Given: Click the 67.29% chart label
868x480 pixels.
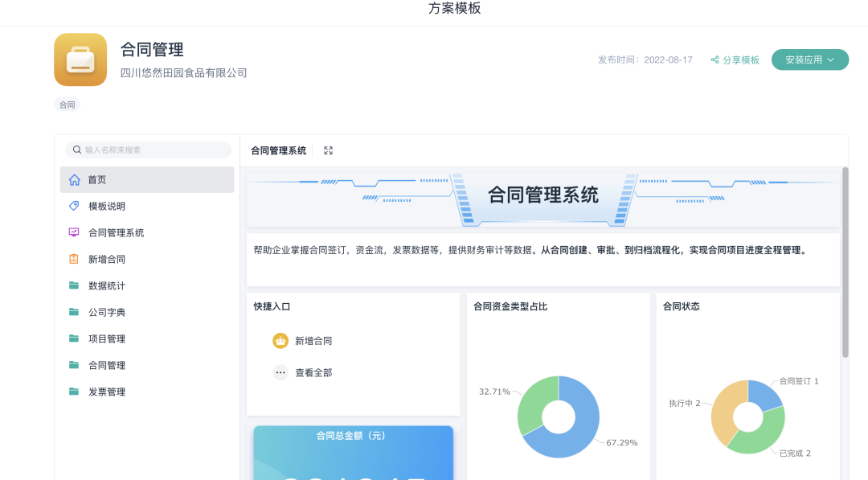Looking at the screenshot, I should [x=621, y=443].
